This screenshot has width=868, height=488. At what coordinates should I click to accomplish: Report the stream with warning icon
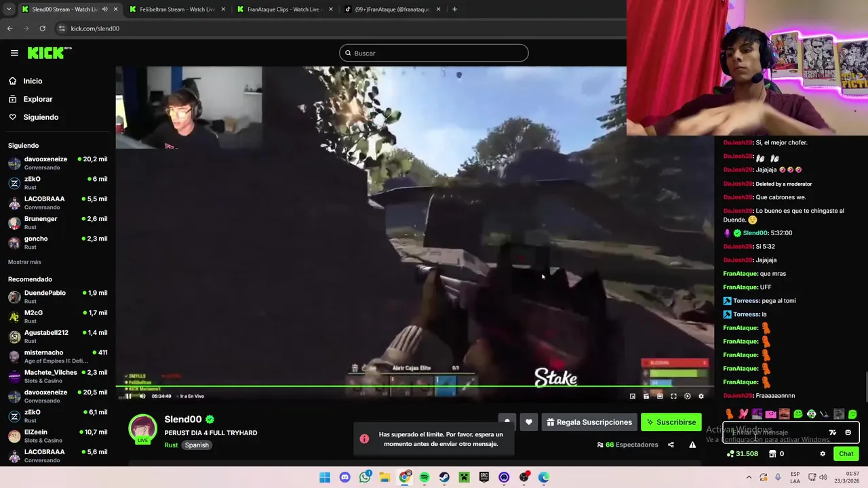[692, 445]
